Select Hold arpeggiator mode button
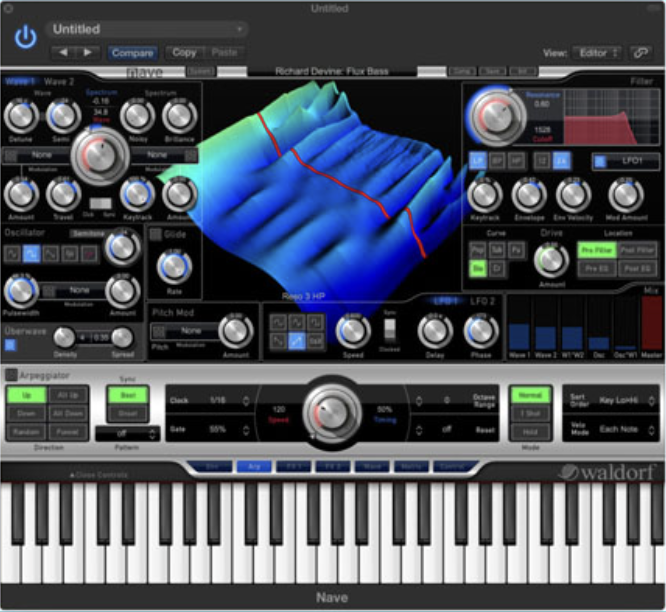This screenshot has width=666, height=612. [530, 432]
